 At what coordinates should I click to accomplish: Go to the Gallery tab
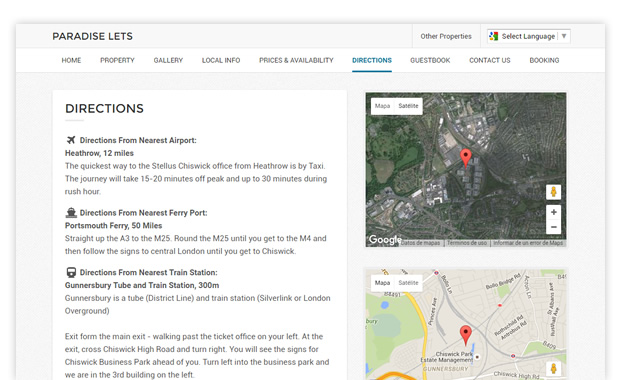coord(168,60)
